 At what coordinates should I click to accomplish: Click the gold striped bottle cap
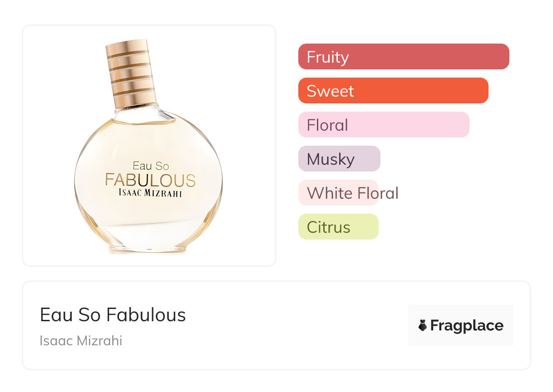coord(130,73)
